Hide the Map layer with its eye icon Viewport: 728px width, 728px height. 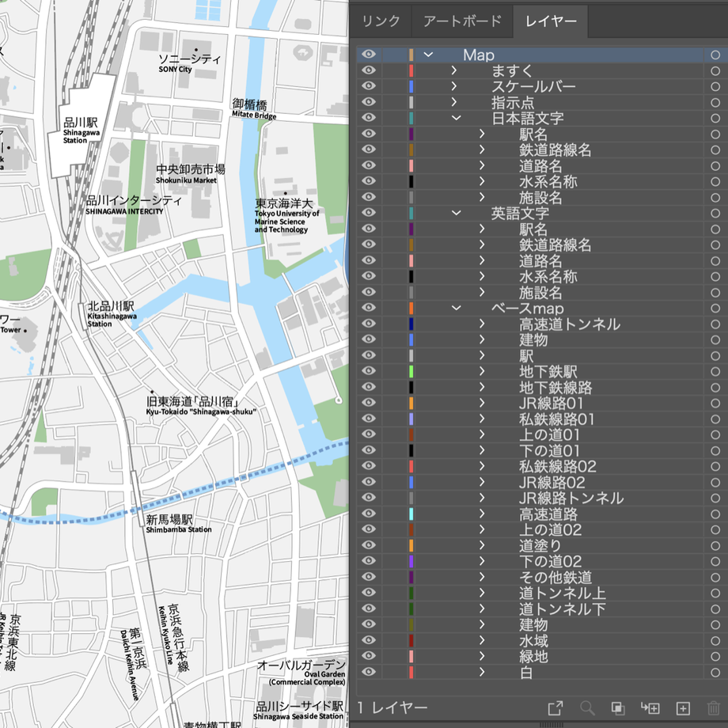(369, 55)
